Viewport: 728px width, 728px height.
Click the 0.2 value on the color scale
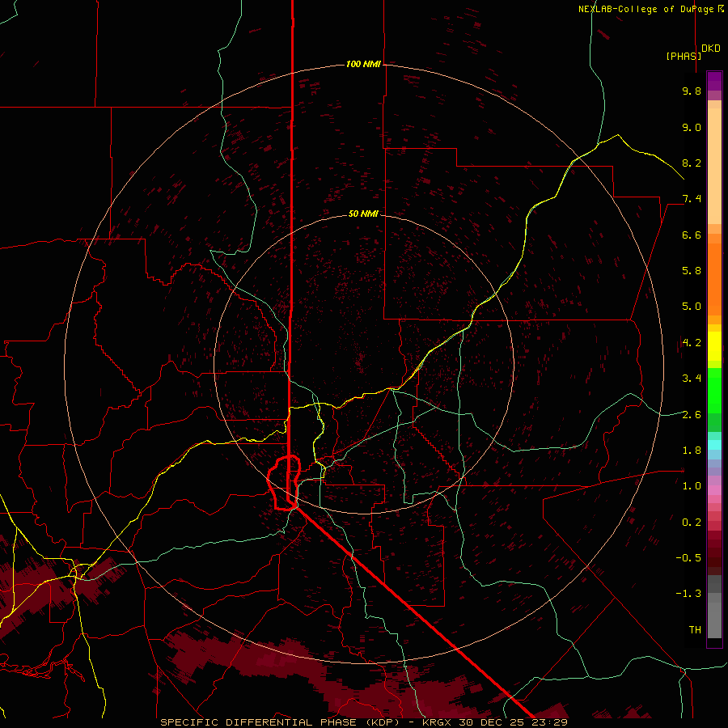click(692, 523)
